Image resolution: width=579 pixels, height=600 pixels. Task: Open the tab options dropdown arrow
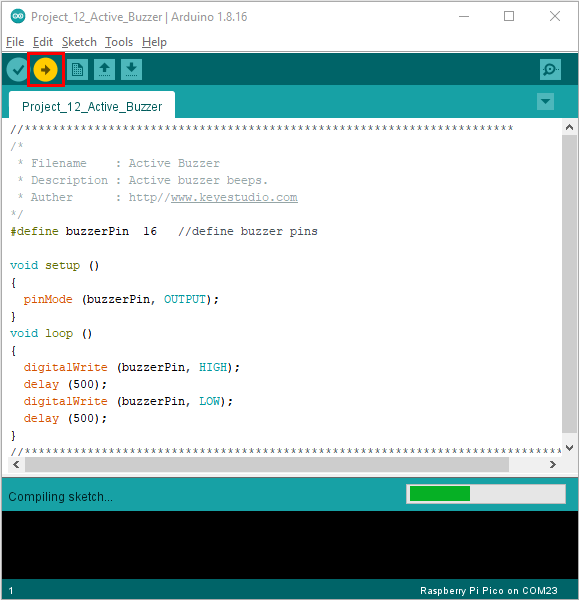[x=545, y=101]
